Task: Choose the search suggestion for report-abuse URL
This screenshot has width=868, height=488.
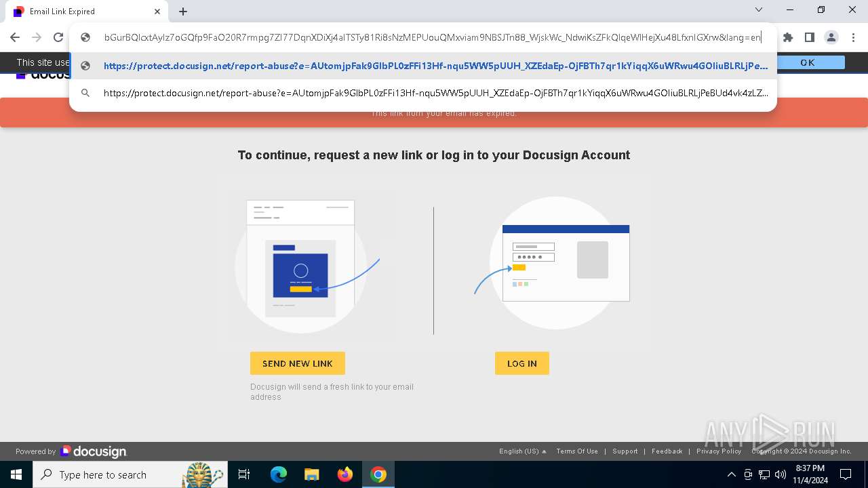Action: point(423,93)
